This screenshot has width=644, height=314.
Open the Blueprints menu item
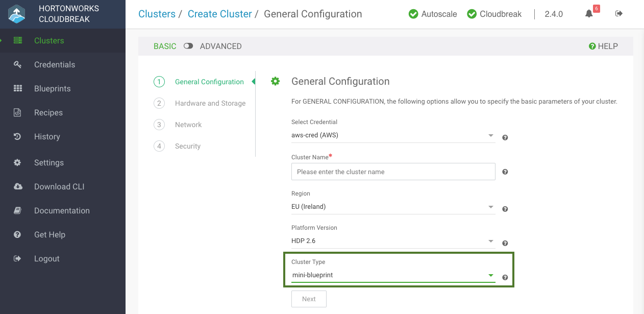(x=63, y=88)
